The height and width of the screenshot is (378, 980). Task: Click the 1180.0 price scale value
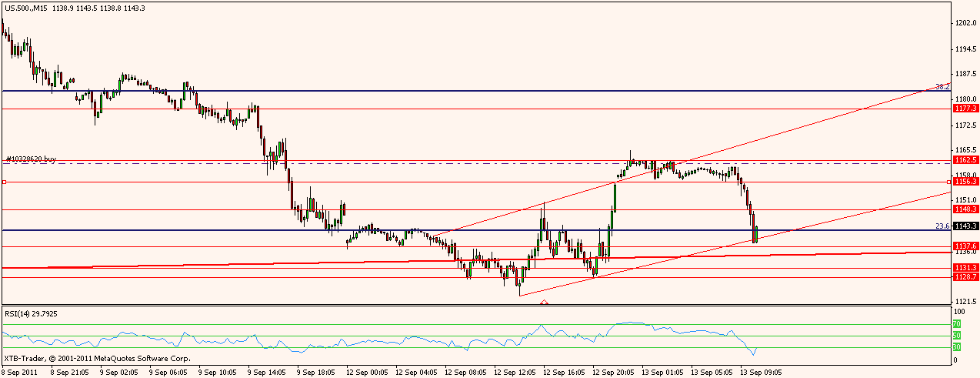pyautogui.click(x=967, y=99)
